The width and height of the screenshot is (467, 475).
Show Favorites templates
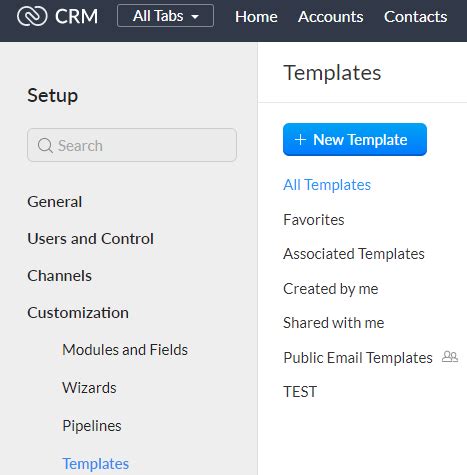pyautogui.click(x=314, y=220)
